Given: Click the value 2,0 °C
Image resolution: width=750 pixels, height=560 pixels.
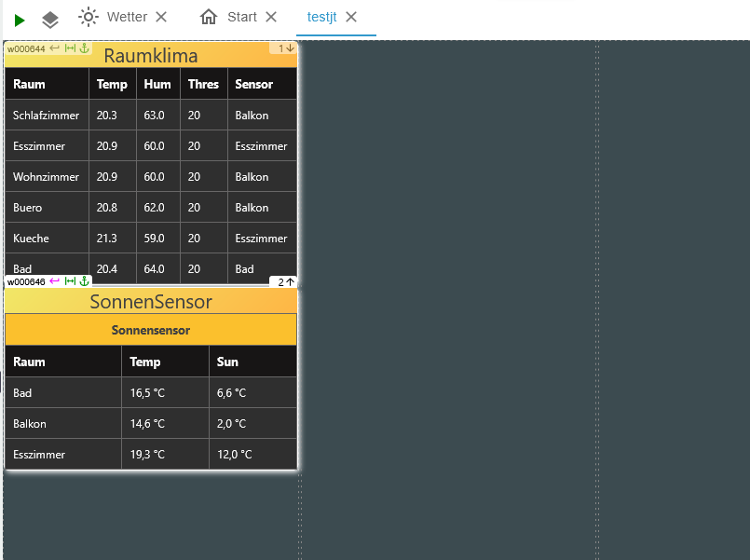Looking at the screenshot, I should [231, 424].
